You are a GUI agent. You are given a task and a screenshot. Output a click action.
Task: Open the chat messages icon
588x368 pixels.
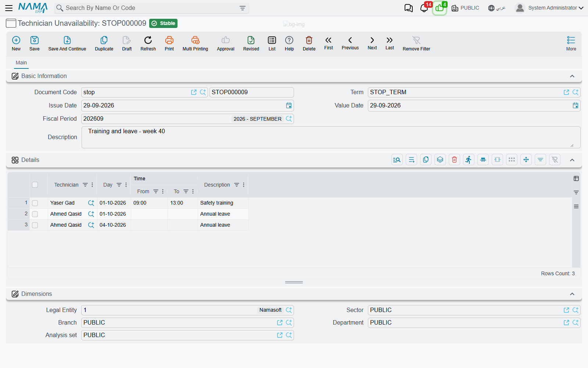(409, 8)
